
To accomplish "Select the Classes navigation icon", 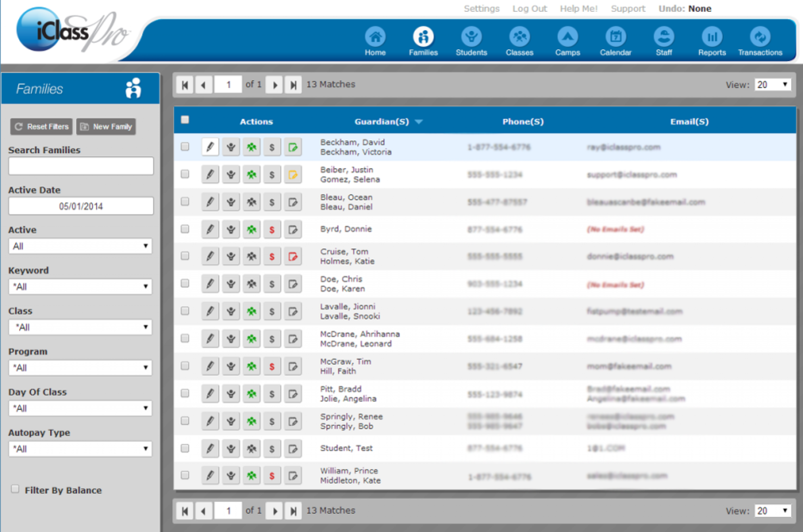I will pos(520,39).
